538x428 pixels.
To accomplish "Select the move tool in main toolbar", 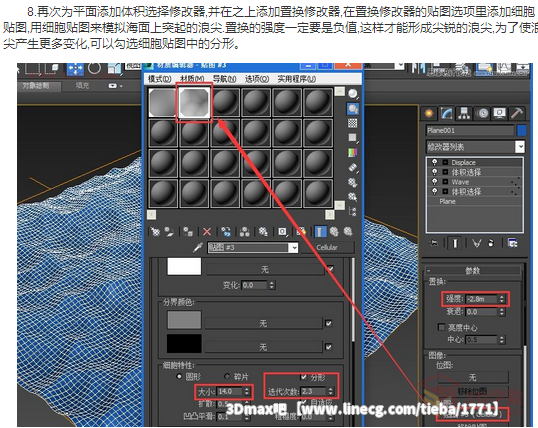I will pos(75,69).
